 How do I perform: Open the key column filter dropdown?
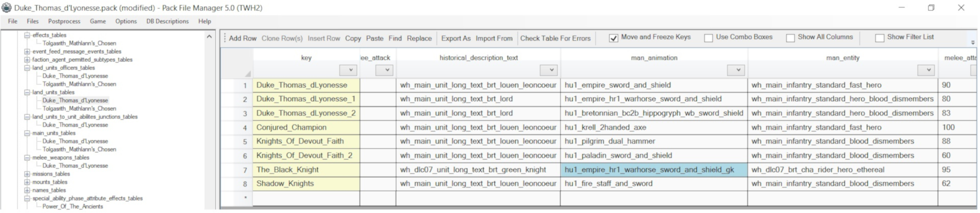click(348, 70)
